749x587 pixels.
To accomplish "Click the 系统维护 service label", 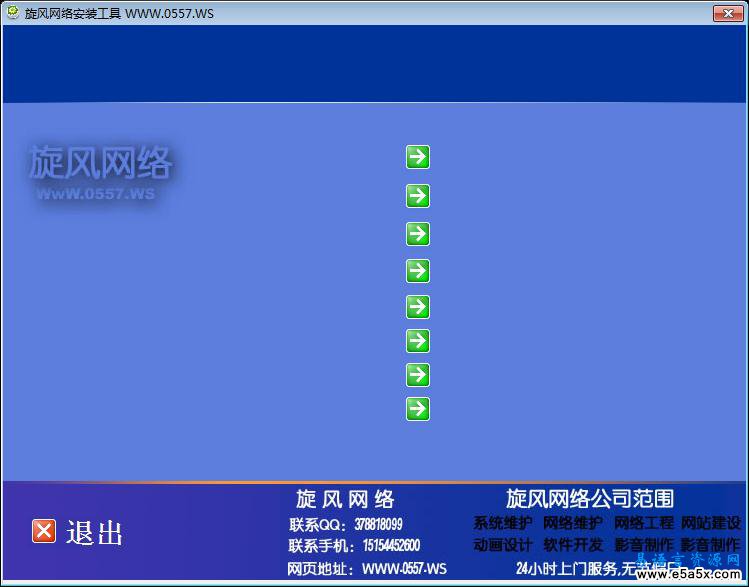I will 503,524.
